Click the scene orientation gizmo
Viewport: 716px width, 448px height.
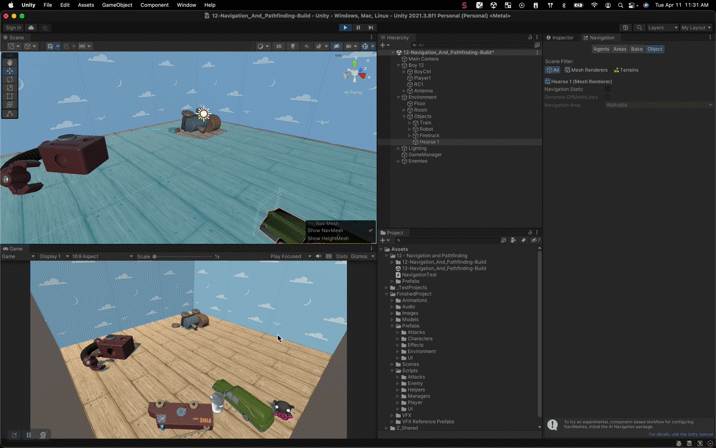tap(354, 73)
